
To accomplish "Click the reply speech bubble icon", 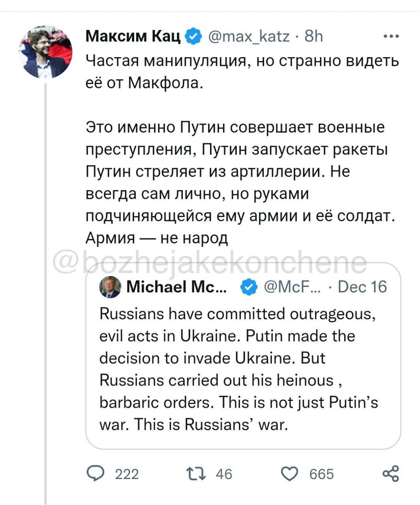I will click(94, 473).
